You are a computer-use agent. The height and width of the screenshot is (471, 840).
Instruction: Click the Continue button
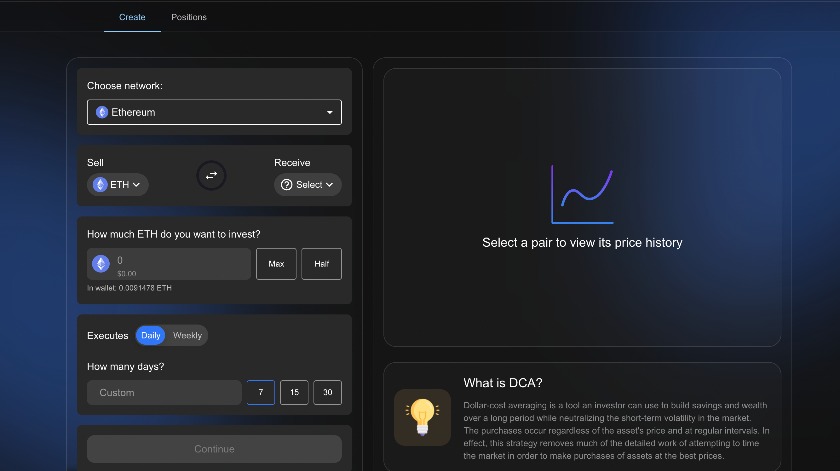point(214,449)
